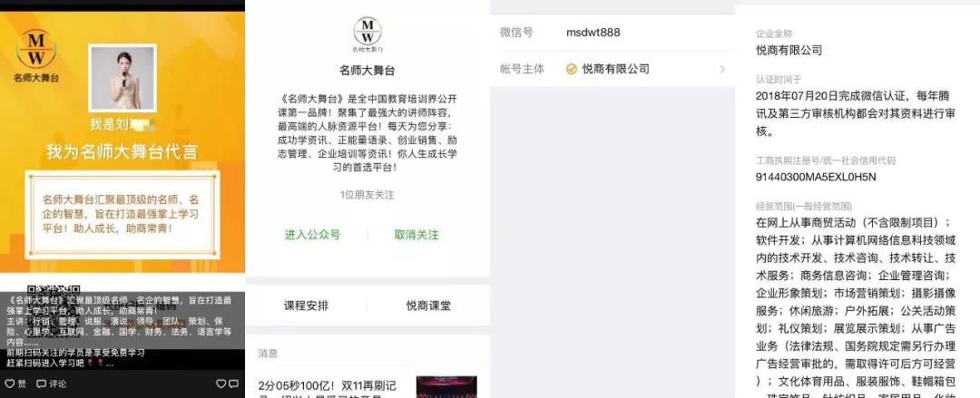The image size is (980, 398).
Task: Expand the 帐号主体 row chevron arrow
Action: (x=722, y=69)
